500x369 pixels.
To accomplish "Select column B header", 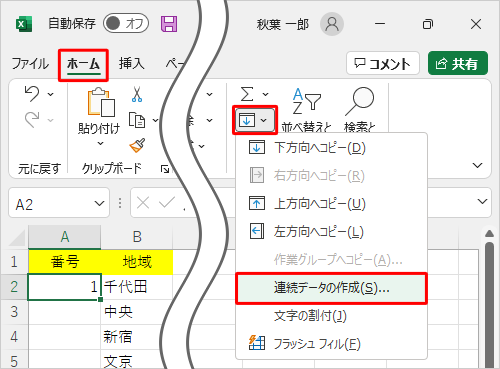I will coord(137,237).
